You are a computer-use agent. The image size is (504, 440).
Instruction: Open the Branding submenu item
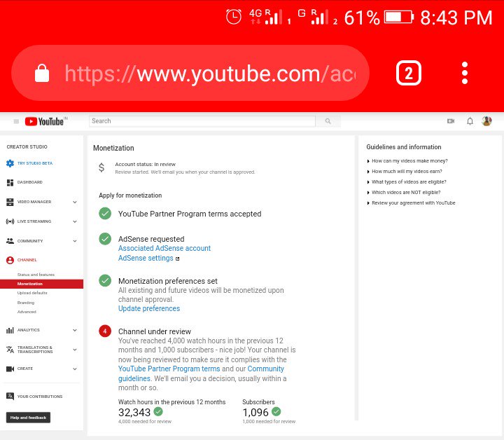tap(26, 303)
